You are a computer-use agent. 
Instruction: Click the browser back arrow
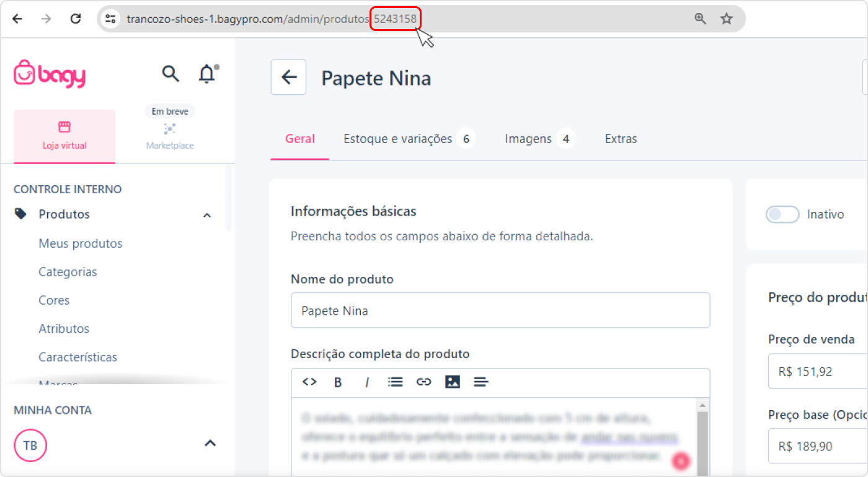[17, 19]
